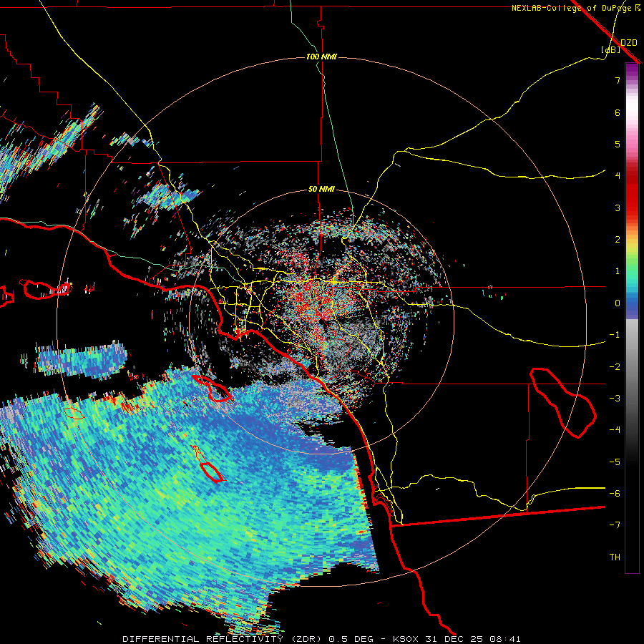
Task: Click the -6 value on the color scale
Action: 615,494
